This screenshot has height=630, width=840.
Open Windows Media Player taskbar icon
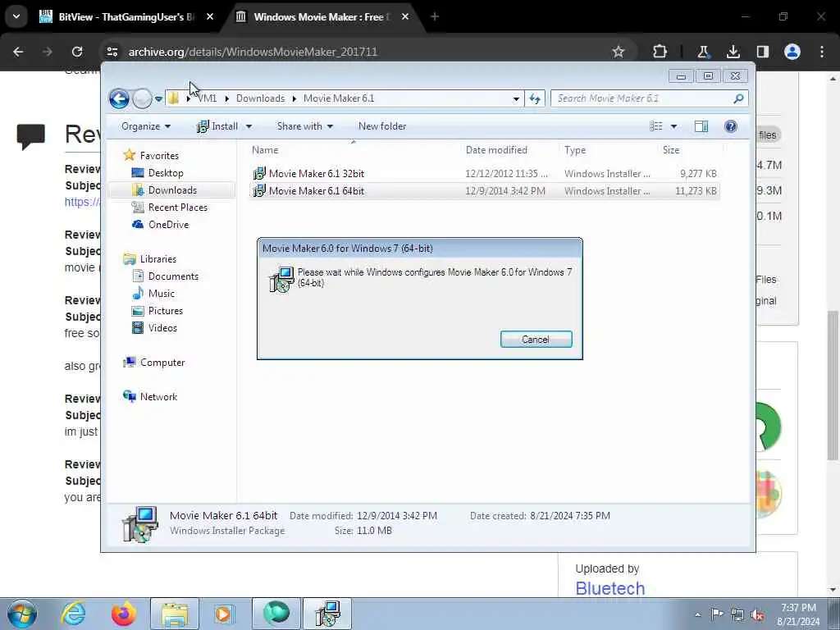tap(224, 614)
